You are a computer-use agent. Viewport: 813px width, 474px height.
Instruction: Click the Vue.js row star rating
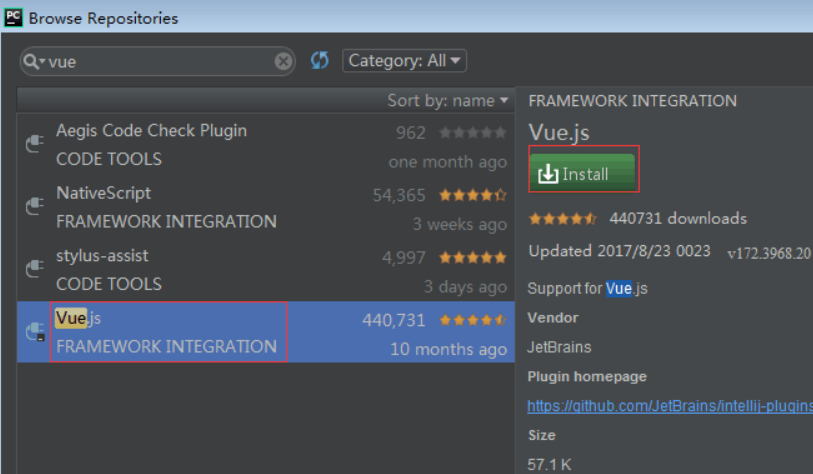(x=472, y=320)
